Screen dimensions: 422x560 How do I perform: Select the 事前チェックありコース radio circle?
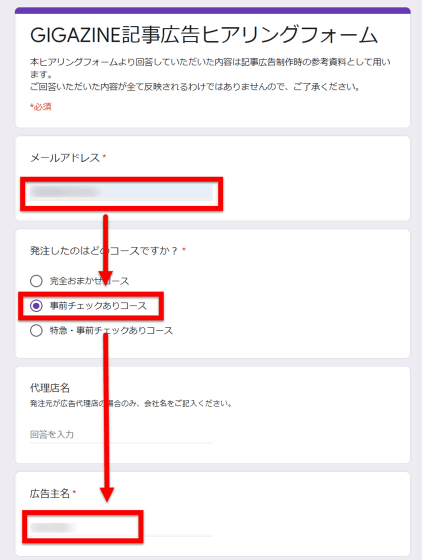[36, 306]
